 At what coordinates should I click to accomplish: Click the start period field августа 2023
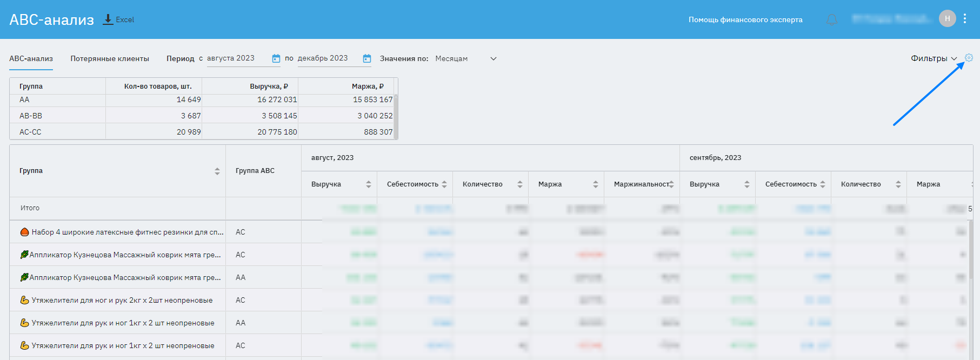coord(237,58)
